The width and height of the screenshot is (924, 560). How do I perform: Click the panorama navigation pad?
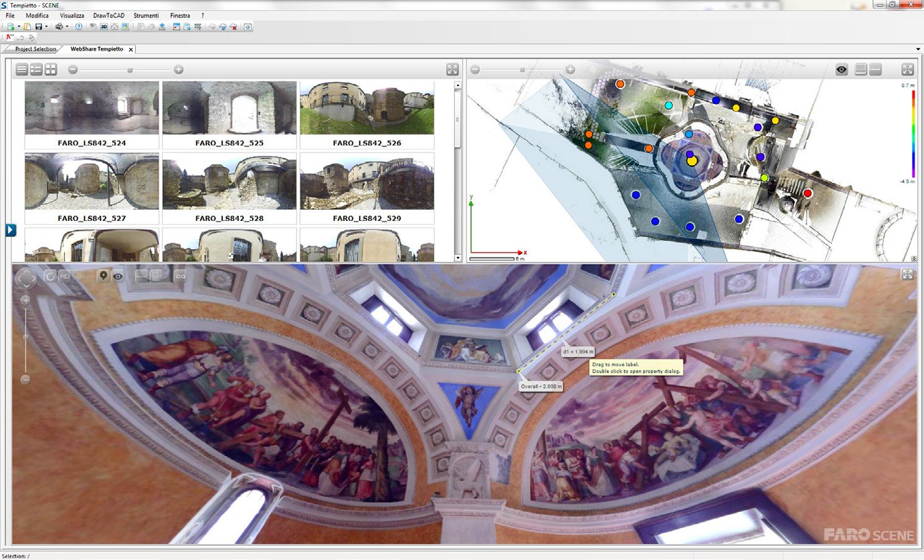point(26,278)
